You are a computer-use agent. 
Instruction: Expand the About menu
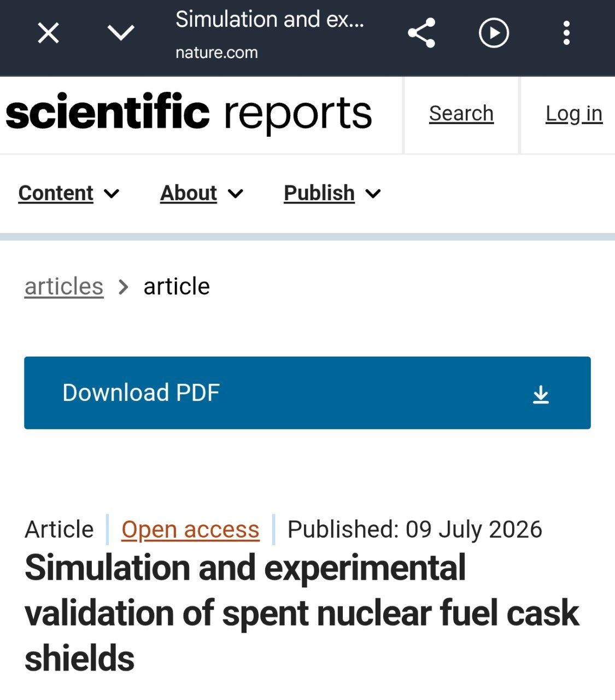[202, 193]
